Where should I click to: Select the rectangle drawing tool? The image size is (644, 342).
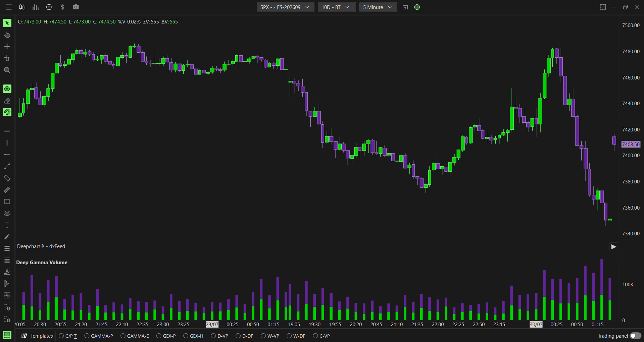click(7, 202)
